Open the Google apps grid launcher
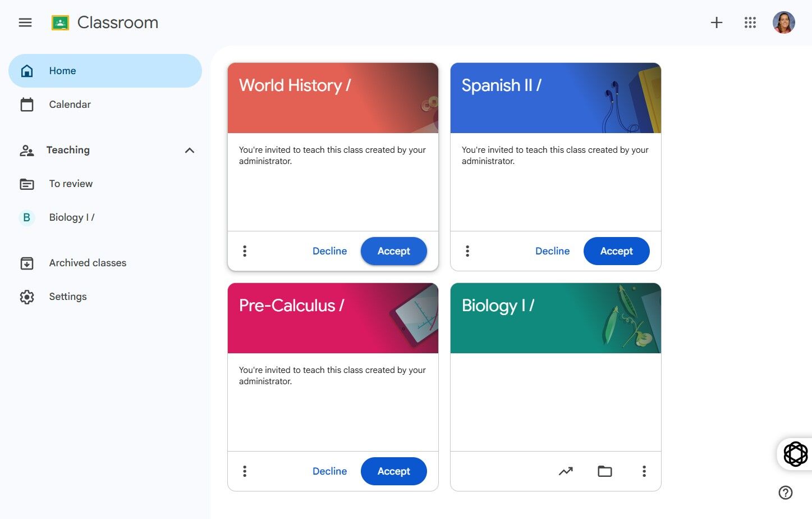This screenshot has height=519, width=812. [750, 22]
